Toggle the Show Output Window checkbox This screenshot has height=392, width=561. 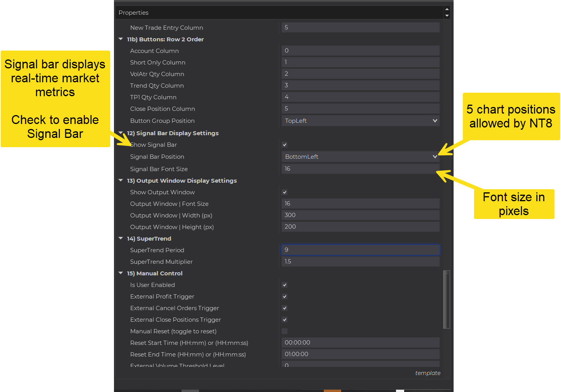285,192
